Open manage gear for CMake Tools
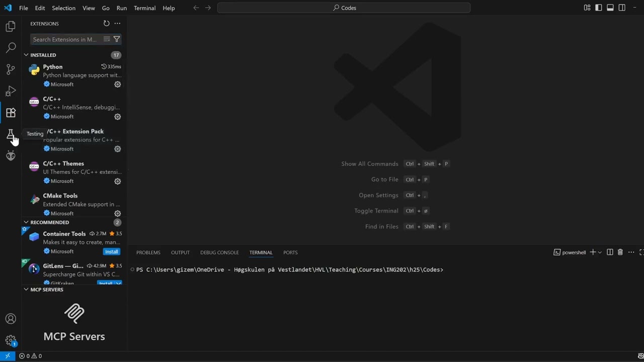The image size is (644, 362). click(117, 213)
